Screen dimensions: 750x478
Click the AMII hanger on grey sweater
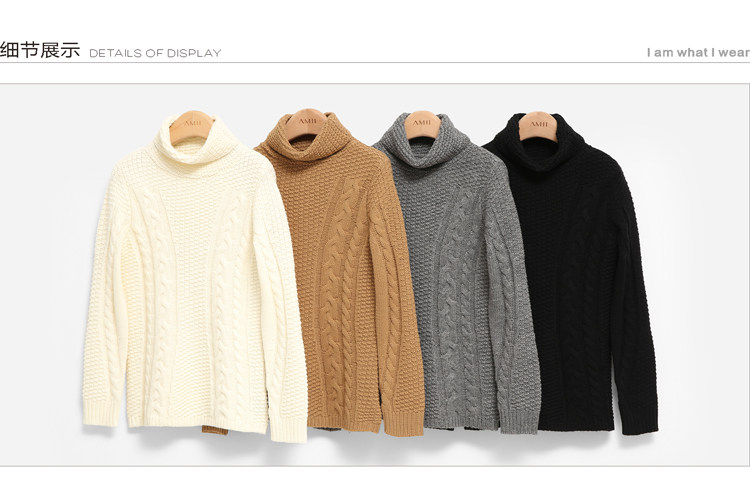click(x=422, y=124)
